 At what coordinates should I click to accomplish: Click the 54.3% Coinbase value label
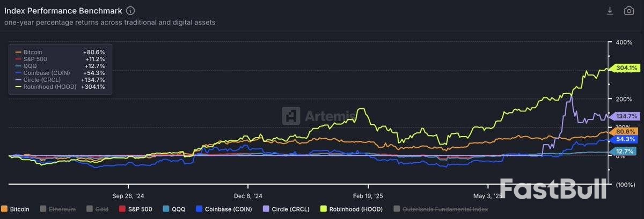pos(625,139)
